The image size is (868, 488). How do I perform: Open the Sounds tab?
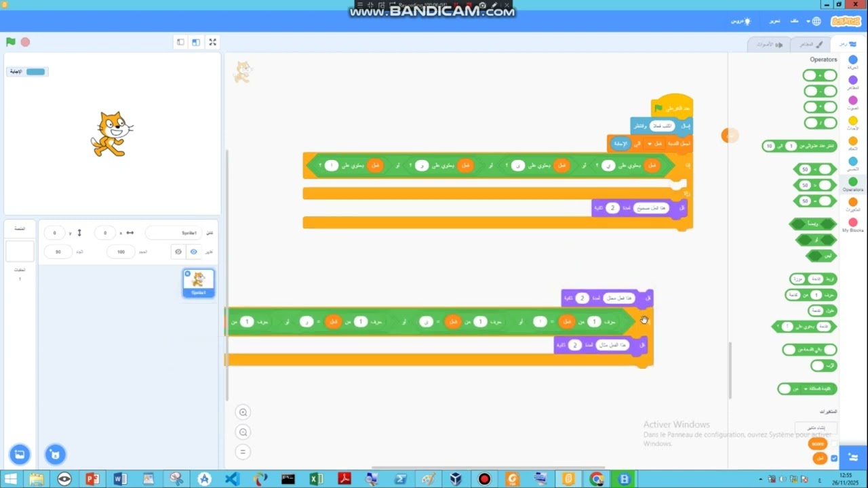[x=770, y=44]
